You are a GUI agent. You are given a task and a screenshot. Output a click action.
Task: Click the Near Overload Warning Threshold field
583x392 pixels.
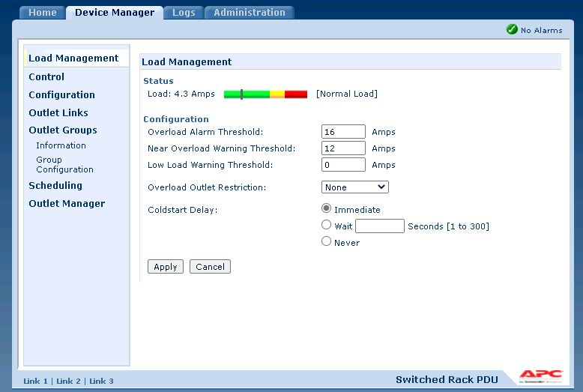(343, 148)
